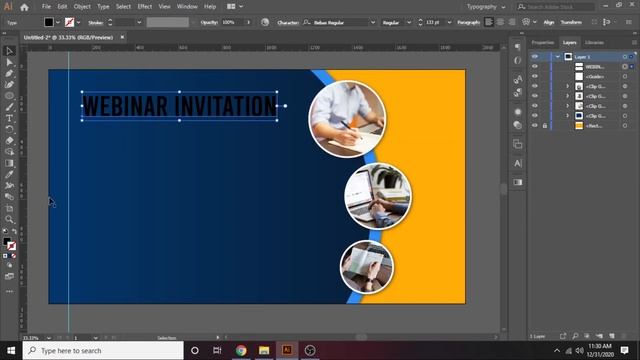This screenshot has height=360, width=640.
Task: Open the File menu
Action: [x=47, y=7]
